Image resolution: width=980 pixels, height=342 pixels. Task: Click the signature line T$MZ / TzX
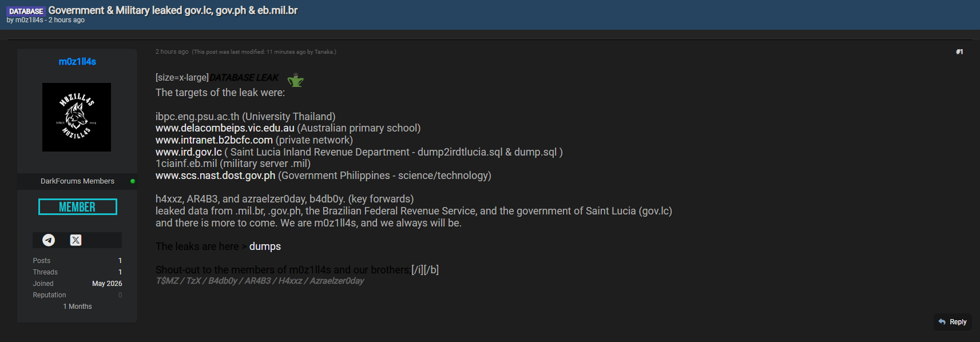260,281
